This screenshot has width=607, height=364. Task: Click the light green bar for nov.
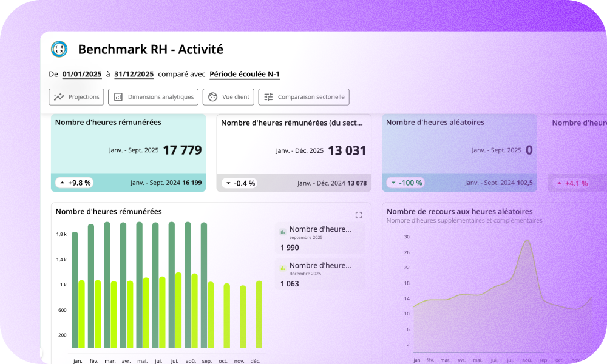(x=243, y=317)
